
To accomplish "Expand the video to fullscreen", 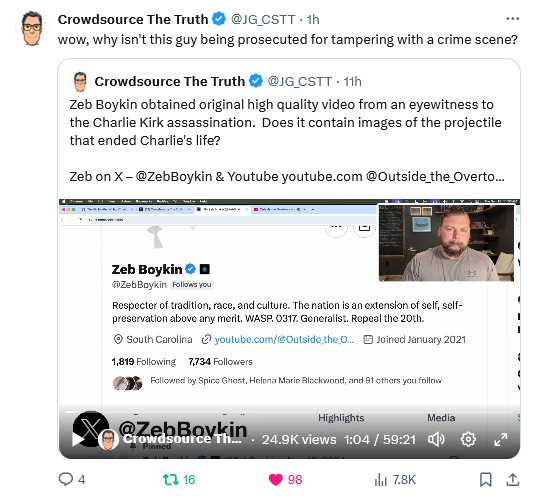I will click(x=501, y=439).
